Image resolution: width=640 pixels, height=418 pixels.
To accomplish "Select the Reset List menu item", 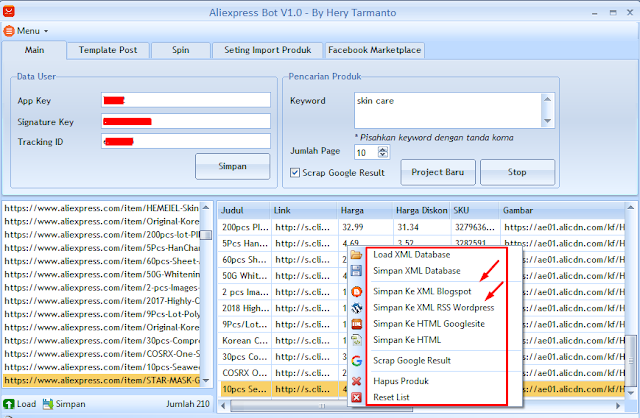I will pyautogui.click(x=391, y=397).
